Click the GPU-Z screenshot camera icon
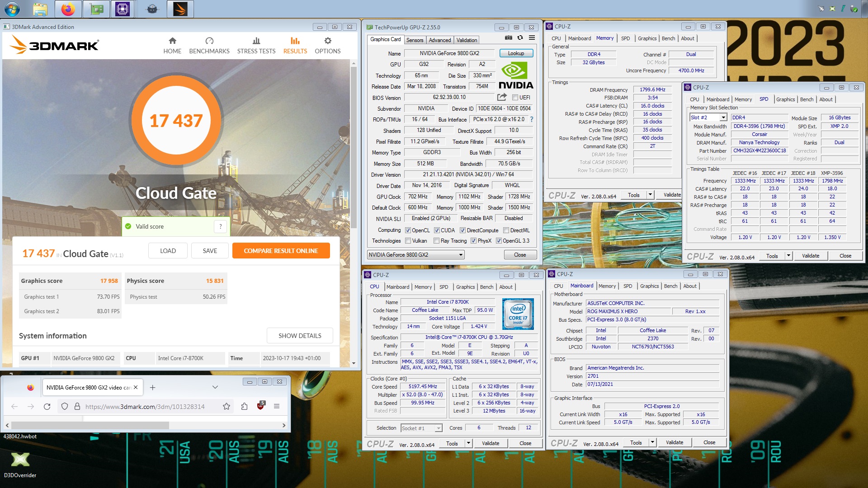Screen dimensions: 868x488 click(x=509, y=38)
